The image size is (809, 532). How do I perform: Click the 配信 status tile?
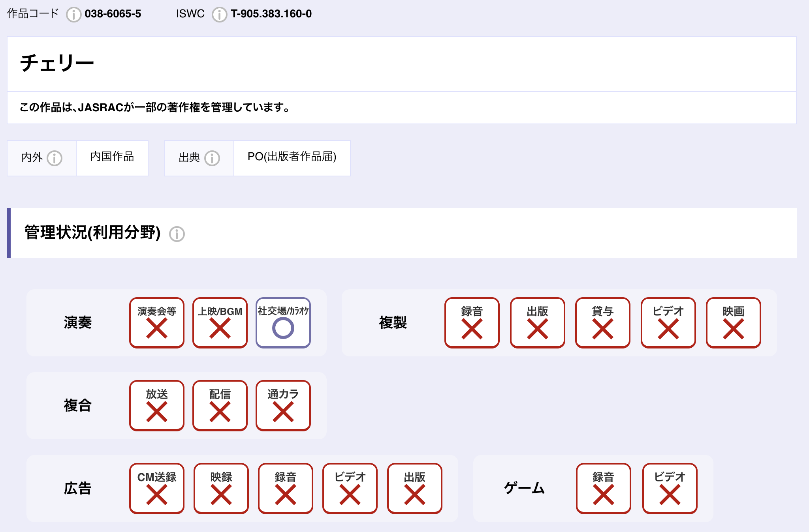[x=220, y=406]
